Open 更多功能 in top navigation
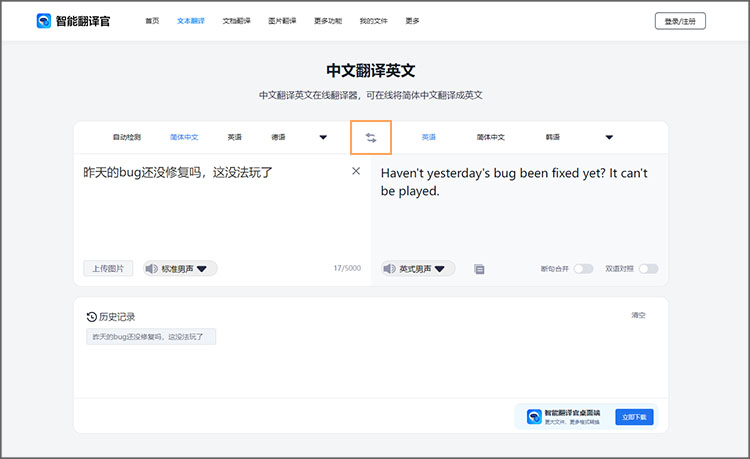This screenshot has width=750, height=459. coord(328,21)
